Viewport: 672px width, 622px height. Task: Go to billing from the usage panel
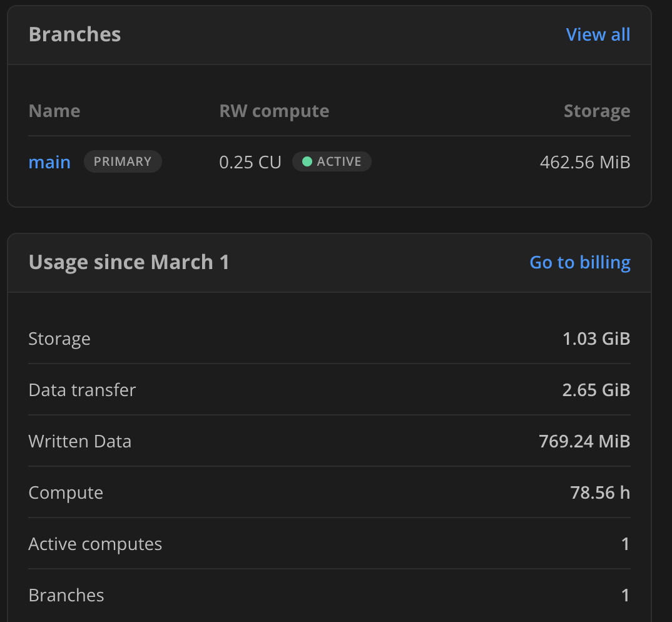[579, 262]
